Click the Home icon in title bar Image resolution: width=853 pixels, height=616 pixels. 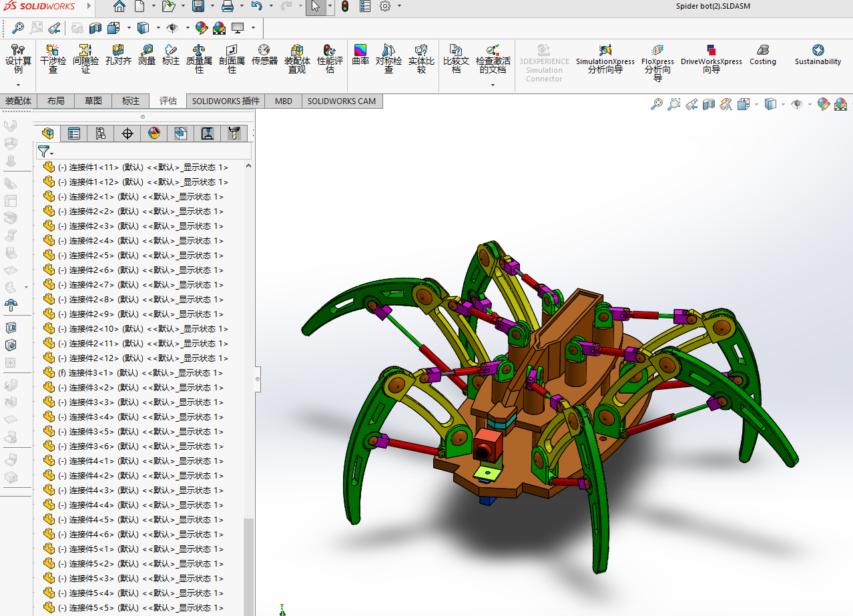click(x=119, y=7)
